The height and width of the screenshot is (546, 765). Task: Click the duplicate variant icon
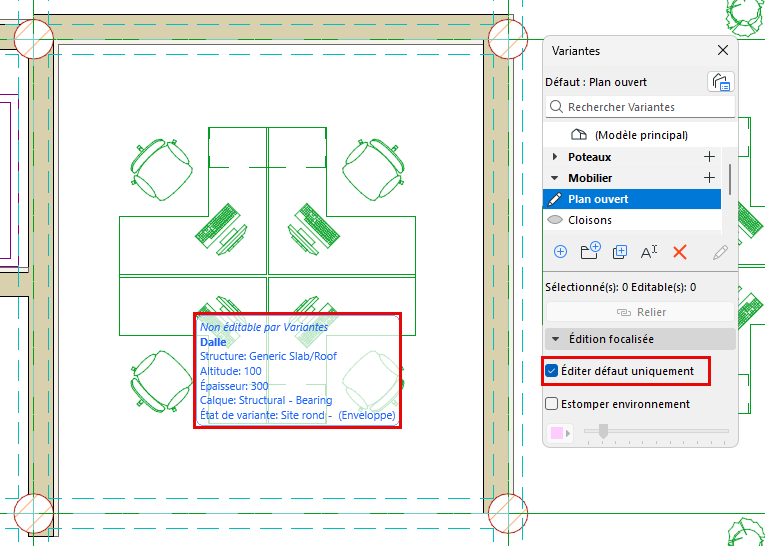620,252
